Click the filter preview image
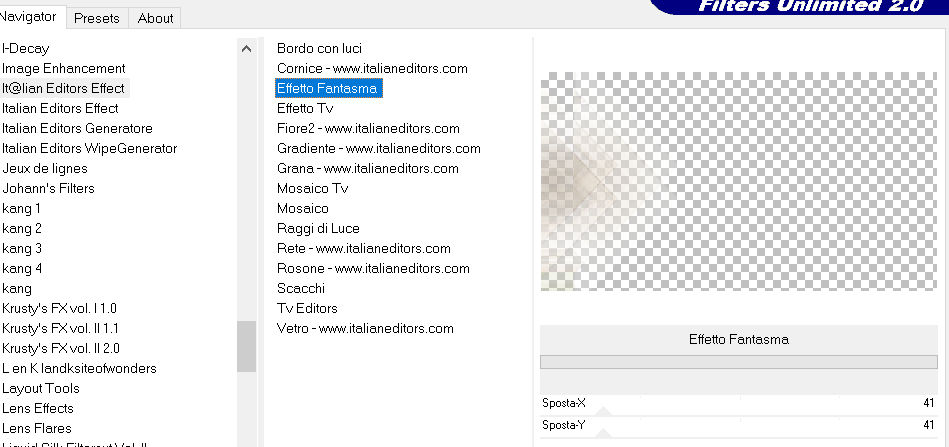Image resolution: width=949 pixels, height=447 pixels. pos(739,181)
